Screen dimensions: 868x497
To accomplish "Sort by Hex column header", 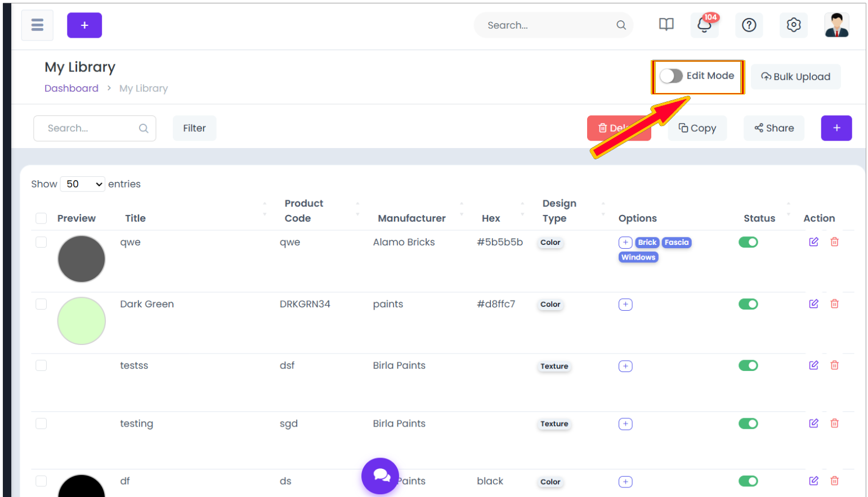I will click(x=491, y=218).
